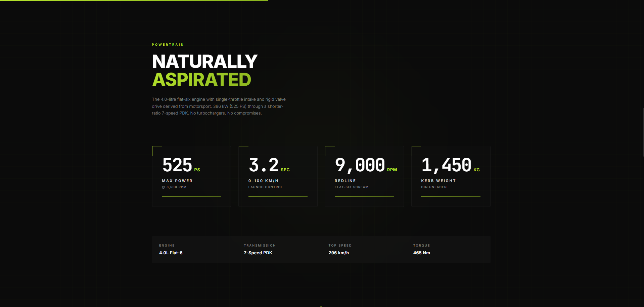Click the 9,000 RPM Redline card
Screen dimensions: 644x307
pyautogui.click(x=364, y=176)
